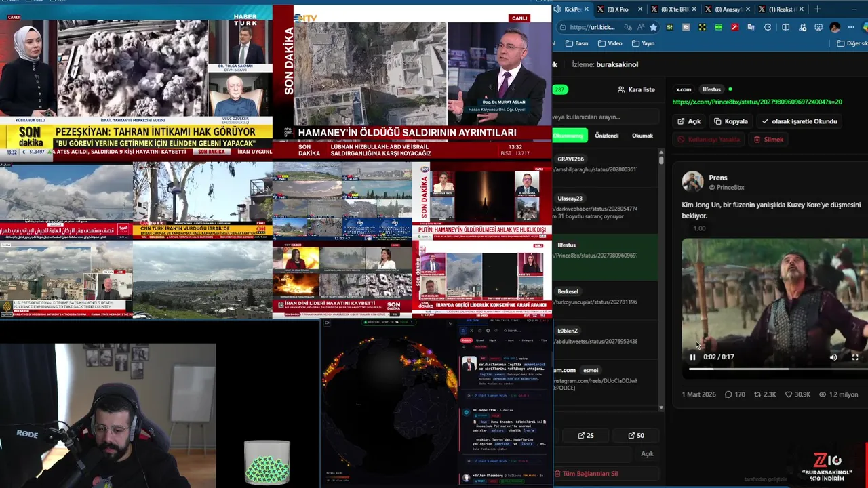Click the bottom Açık button beside input
The image size is (868, 488).
pos(647,454)
